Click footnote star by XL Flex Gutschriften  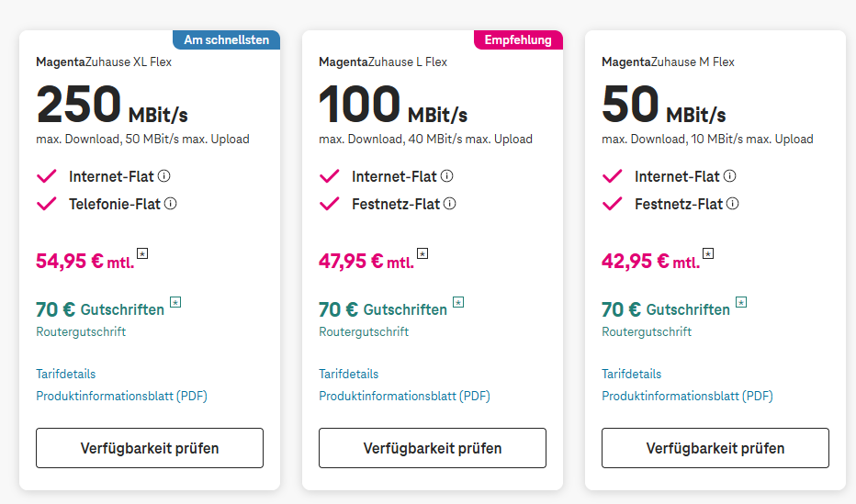pos(175,302)
